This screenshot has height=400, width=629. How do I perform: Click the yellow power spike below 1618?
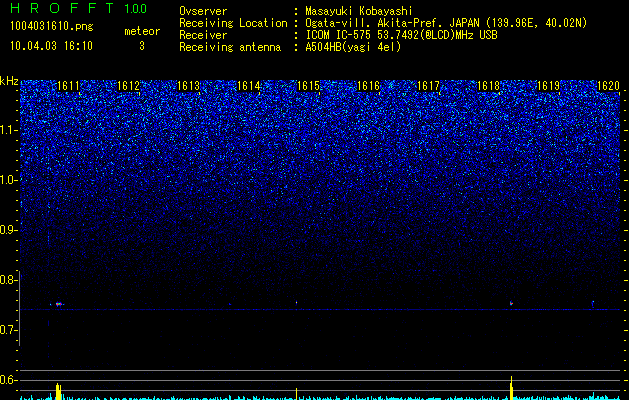pyautogui.click(x=511, y=388)
